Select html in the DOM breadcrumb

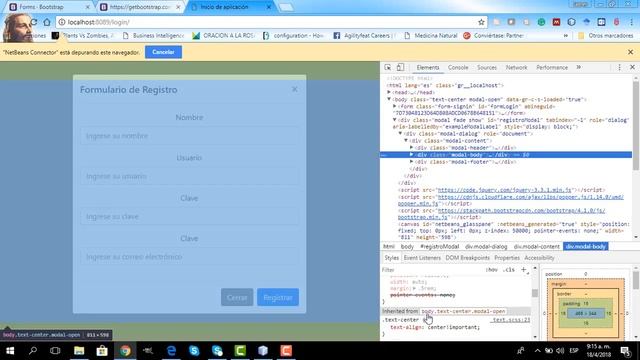pos(389,247)
